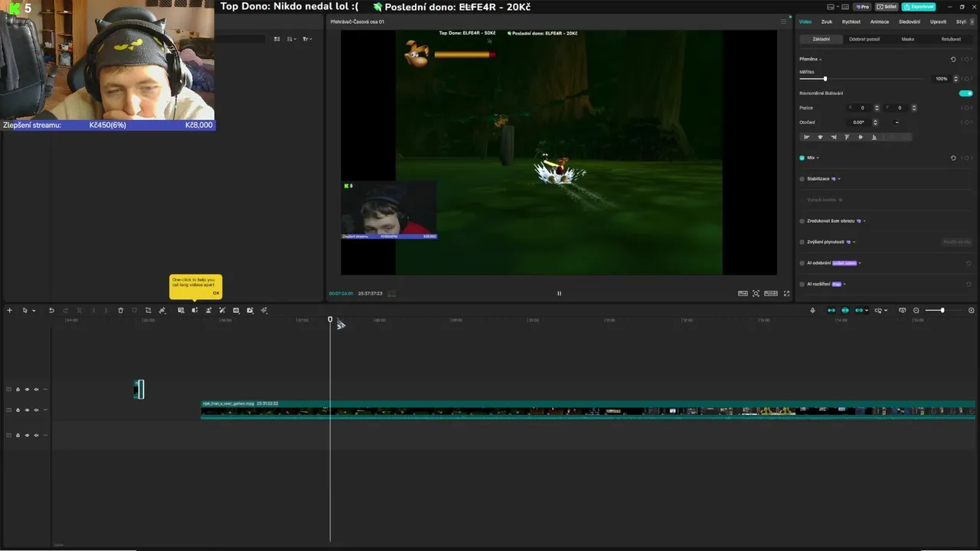
Task: Hide the main video track eye icon
Action: pyautogui.click(x=27, y=410)
